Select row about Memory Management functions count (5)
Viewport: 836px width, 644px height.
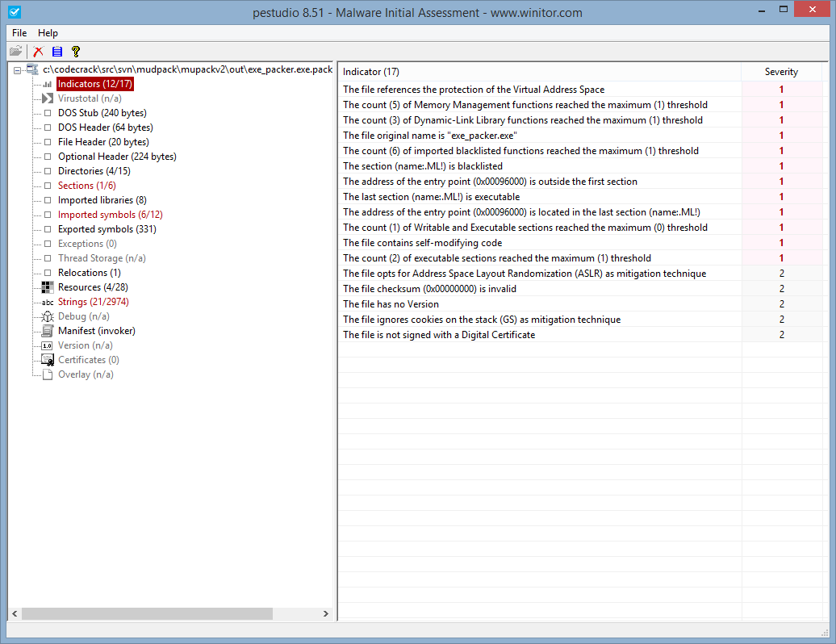(580, 105)
